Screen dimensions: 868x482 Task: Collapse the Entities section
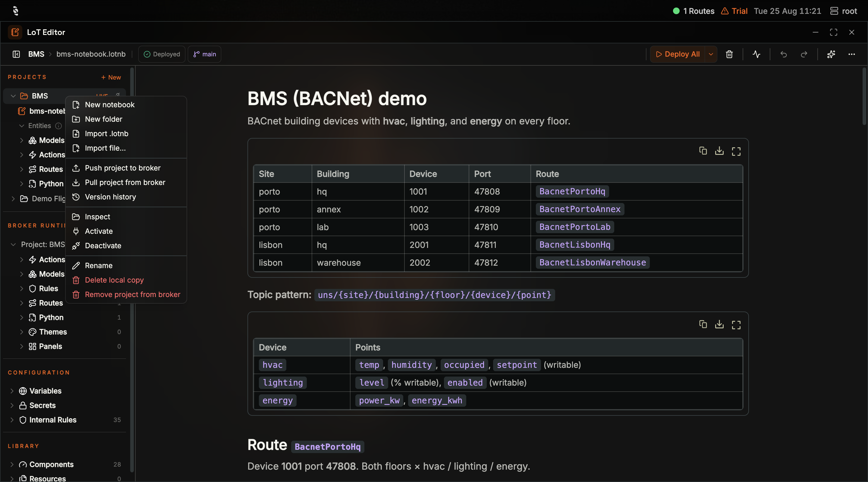tap(22, 126)
